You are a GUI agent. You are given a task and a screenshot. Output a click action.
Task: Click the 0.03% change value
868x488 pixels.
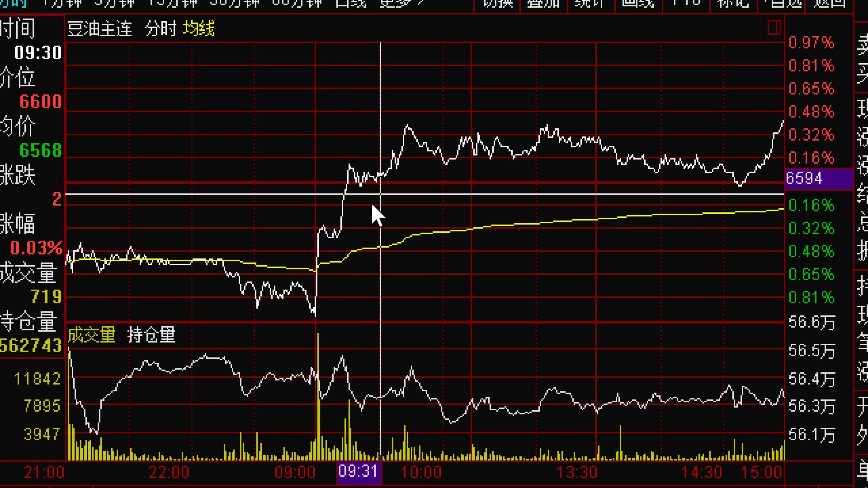tap(36, 248)
